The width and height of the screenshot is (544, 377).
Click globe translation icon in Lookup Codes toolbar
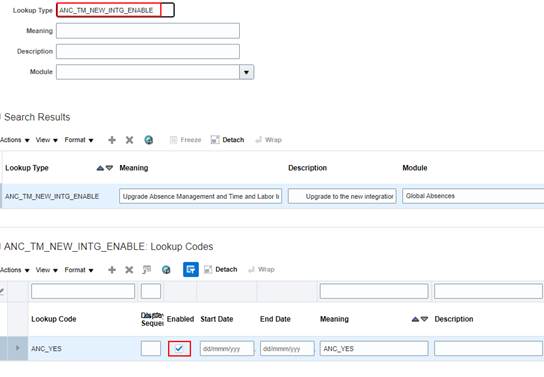[x=166, y=269]
